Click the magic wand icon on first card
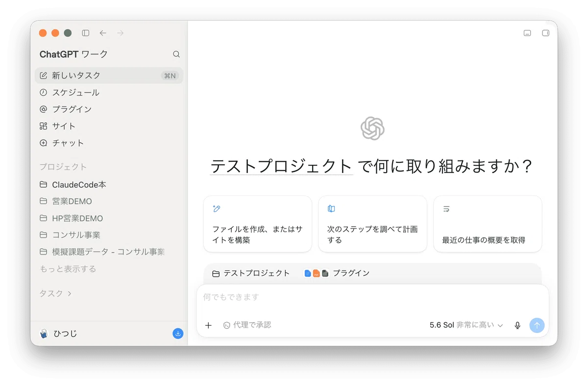This screenshot has height=386, width=588. [217, 208]
